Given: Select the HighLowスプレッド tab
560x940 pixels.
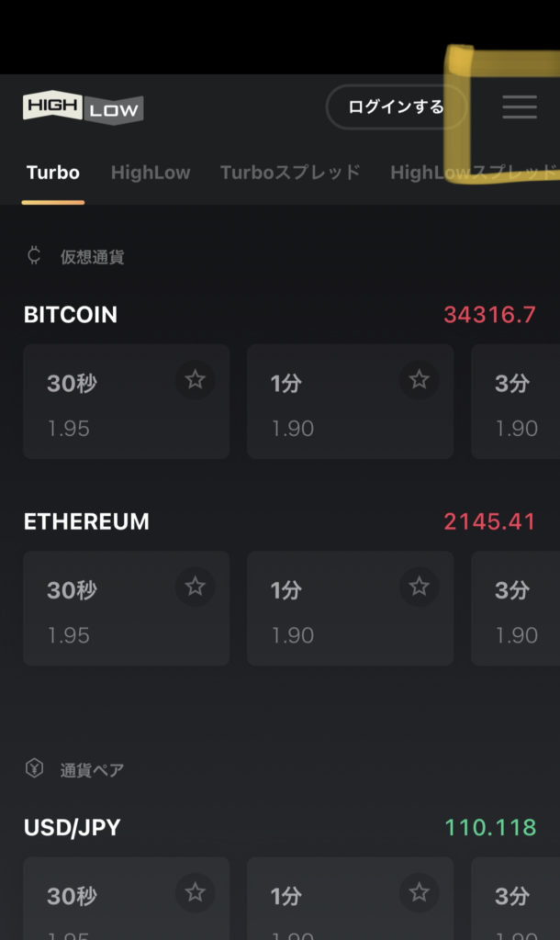Looking at the screenshot, I should pos(473,173).
